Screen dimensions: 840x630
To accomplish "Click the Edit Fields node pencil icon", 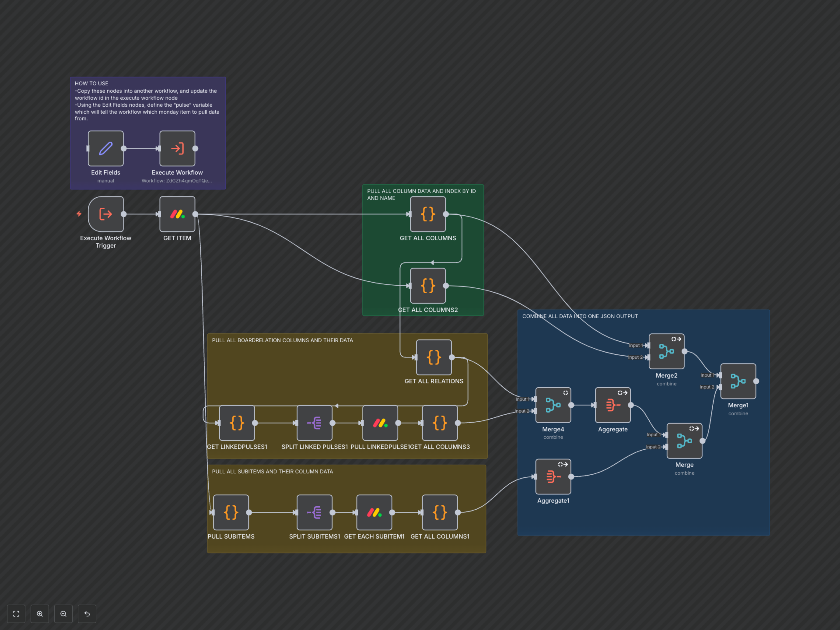I will pyautogui.click(x=106, y=149).
